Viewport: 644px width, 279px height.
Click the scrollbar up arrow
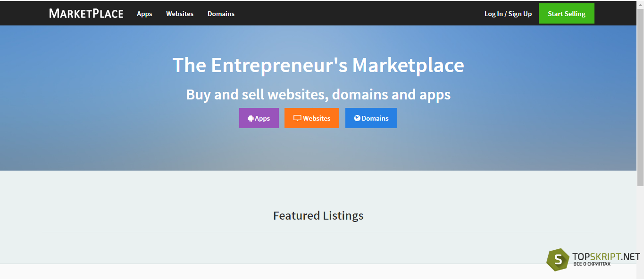pos(640,3)
